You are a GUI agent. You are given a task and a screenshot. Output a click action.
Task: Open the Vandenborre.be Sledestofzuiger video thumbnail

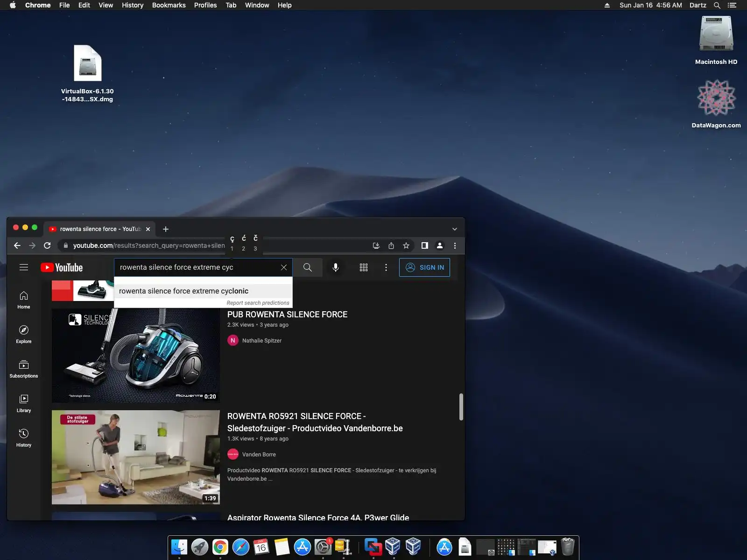click(136, 457)
